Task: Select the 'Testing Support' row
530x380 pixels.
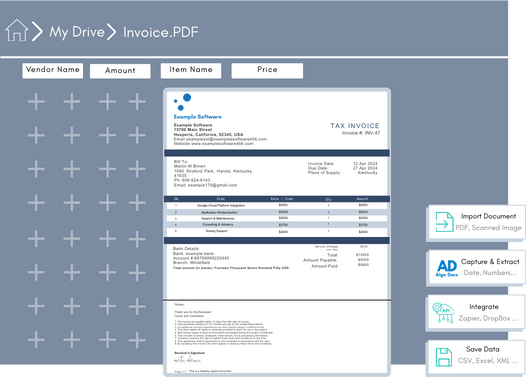Action: 277,232
